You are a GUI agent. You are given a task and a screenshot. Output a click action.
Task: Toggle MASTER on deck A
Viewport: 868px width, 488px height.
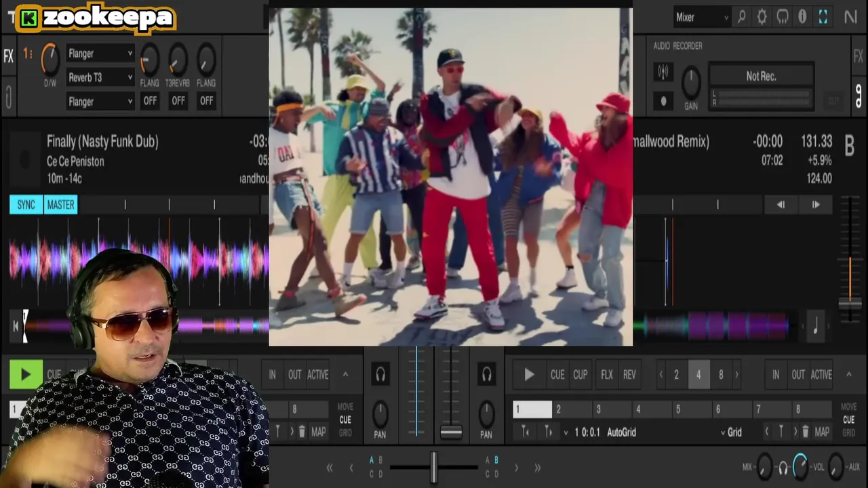pos(61,205)
